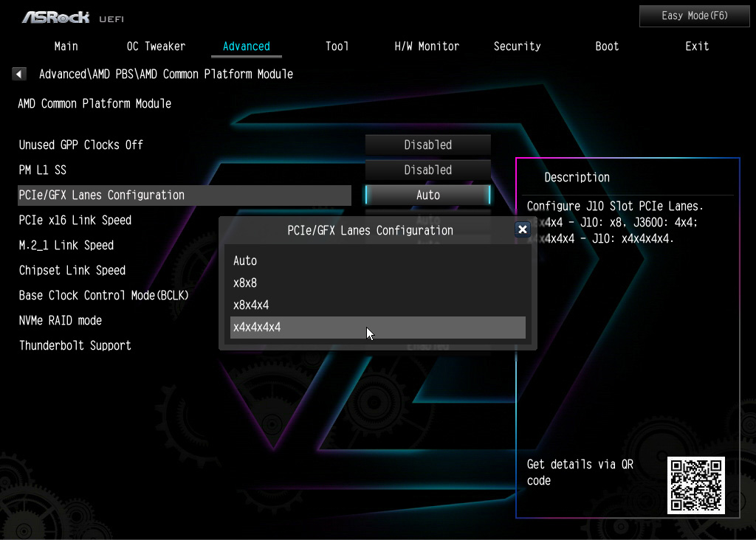Image resolution: width=756 pixels, height=540 pixels.
Task: Select Chipset Link Speed setting
Action: tap(72, 270)
